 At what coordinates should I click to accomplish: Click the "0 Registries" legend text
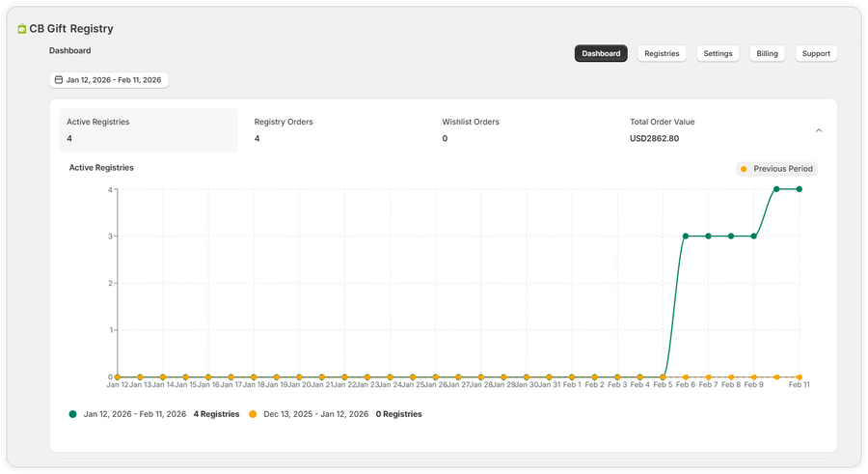click(x=398, y=414)
